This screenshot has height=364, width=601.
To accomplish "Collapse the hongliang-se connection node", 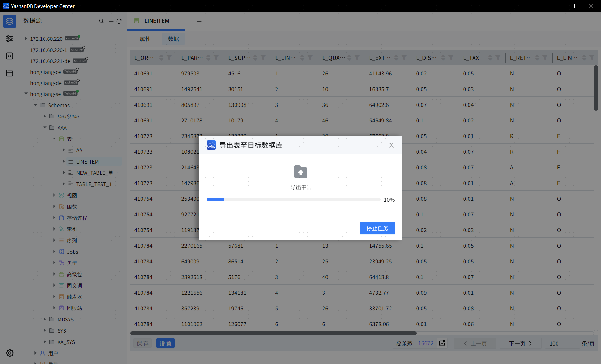I will click(x=26, y=94).
